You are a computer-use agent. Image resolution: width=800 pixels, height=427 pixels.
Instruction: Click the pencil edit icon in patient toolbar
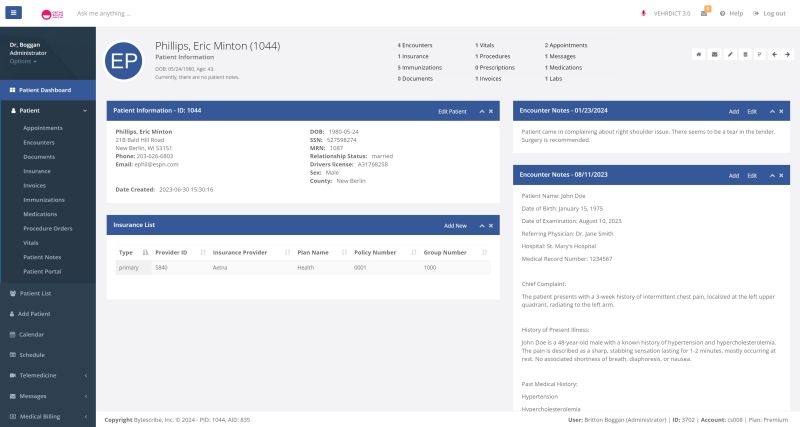[x=729, y=53]
